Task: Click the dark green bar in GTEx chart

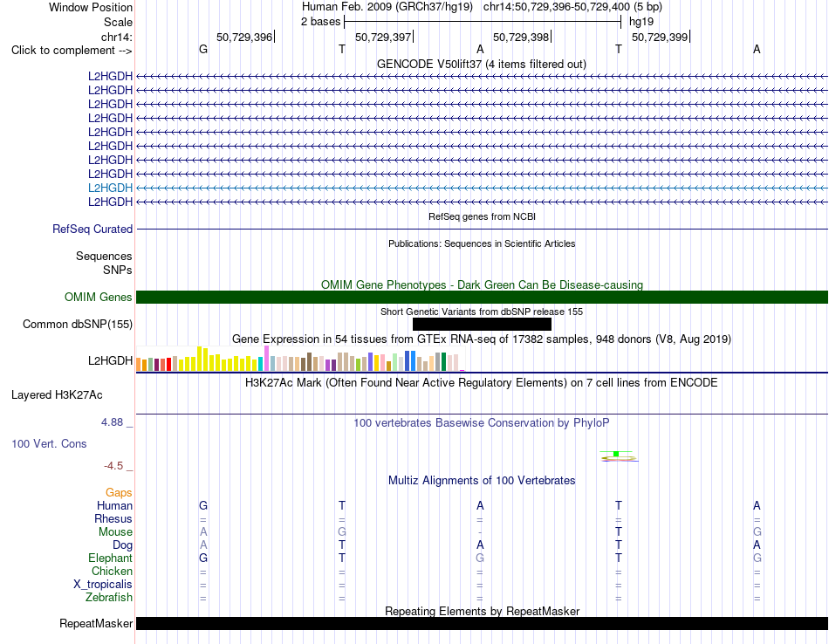Action: point(443,361)
